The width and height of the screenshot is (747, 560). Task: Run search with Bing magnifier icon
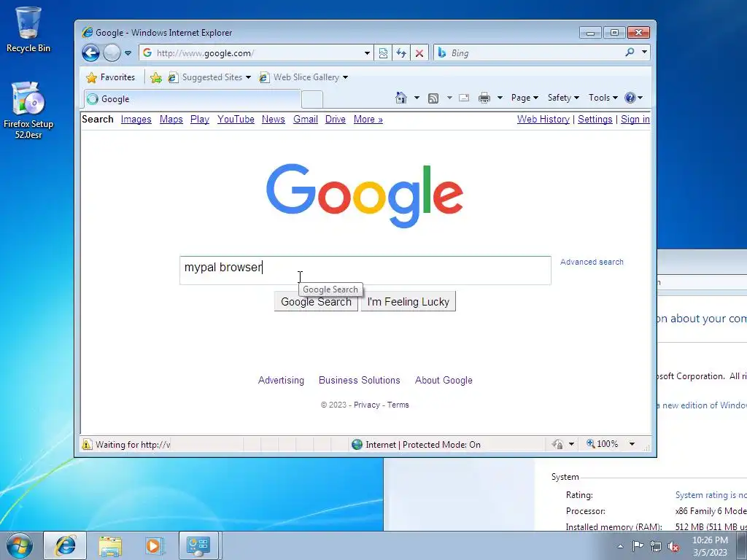pyautogui.click(x=630, y=52)
